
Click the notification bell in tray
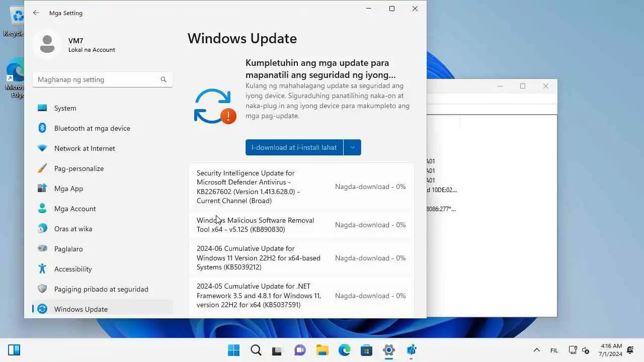[630, 350]
